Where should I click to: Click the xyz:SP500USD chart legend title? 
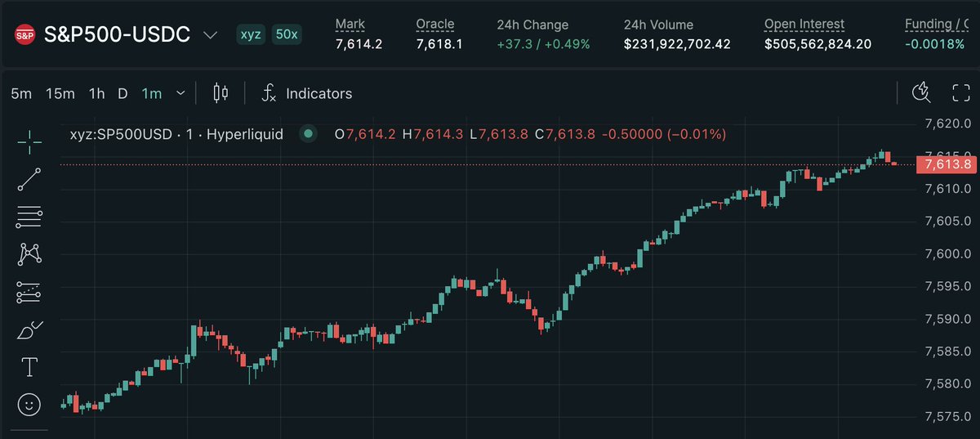[x=176, y=133]
